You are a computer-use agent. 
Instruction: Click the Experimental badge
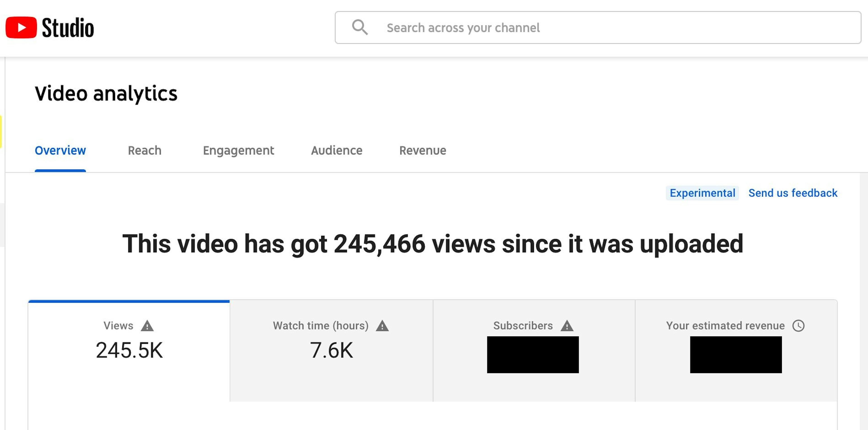pos(702,193)
